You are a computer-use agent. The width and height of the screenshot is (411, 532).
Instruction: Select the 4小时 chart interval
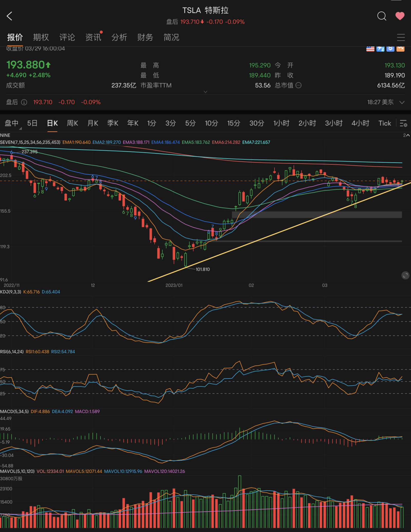tap(360, 123)
